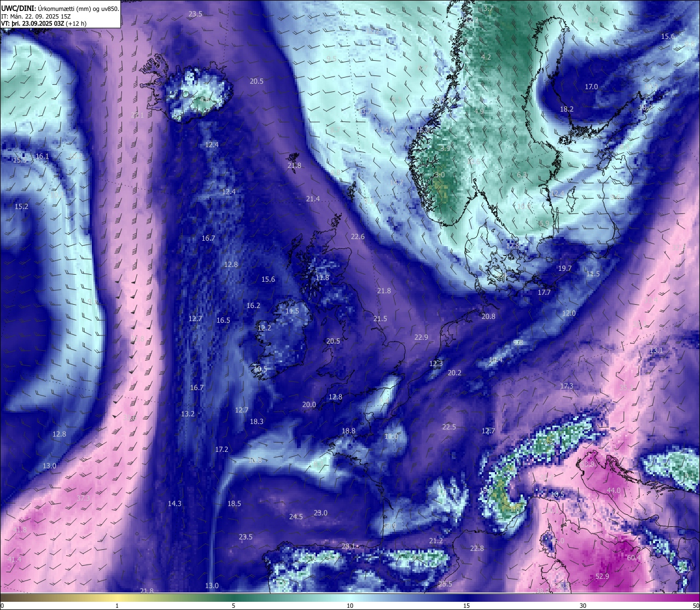The image size is (700, 610).
Task: Click the 22.5 value over central Europe
Action: click(449, 427)
